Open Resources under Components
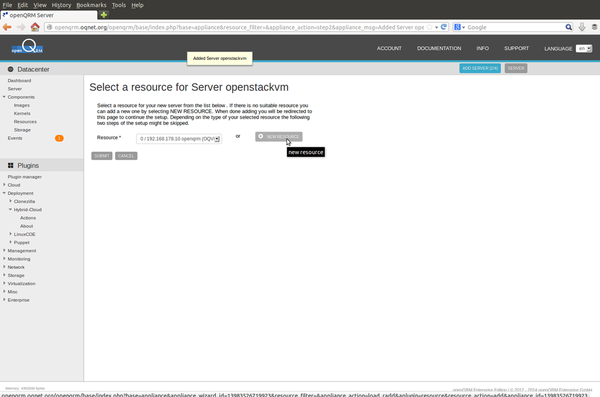Viewport: 600px width, 397px height. point(25,122)
